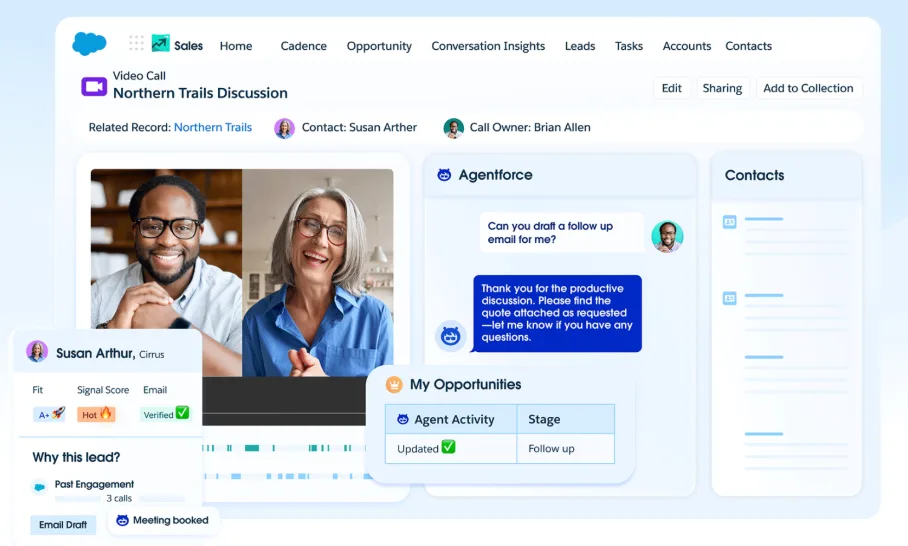Open the Northern Trails related record link
Image resolution: width=908 pixels, height=546 pixels.
tap(213, 127)
